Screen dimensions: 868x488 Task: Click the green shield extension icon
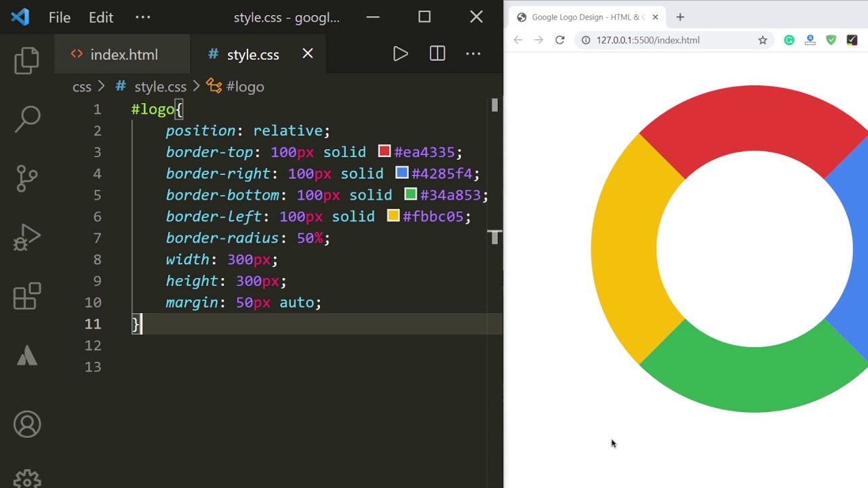pos(831,40)
